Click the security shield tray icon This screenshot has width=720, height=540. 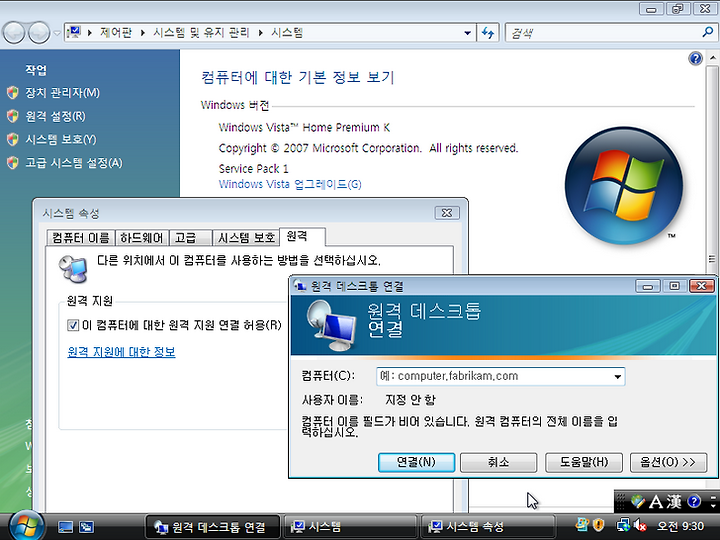598,524
